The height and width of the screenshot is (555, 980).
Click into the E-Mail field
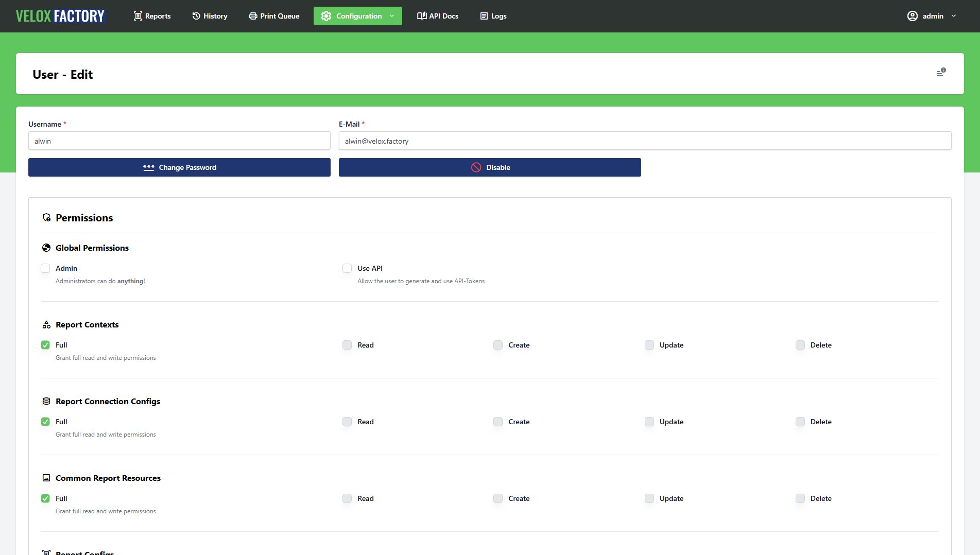645,141
